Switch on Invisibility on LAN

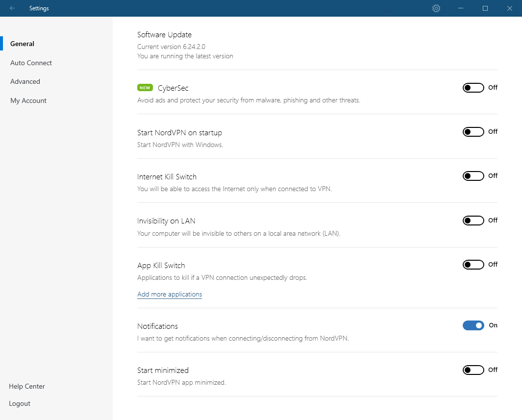473,221
